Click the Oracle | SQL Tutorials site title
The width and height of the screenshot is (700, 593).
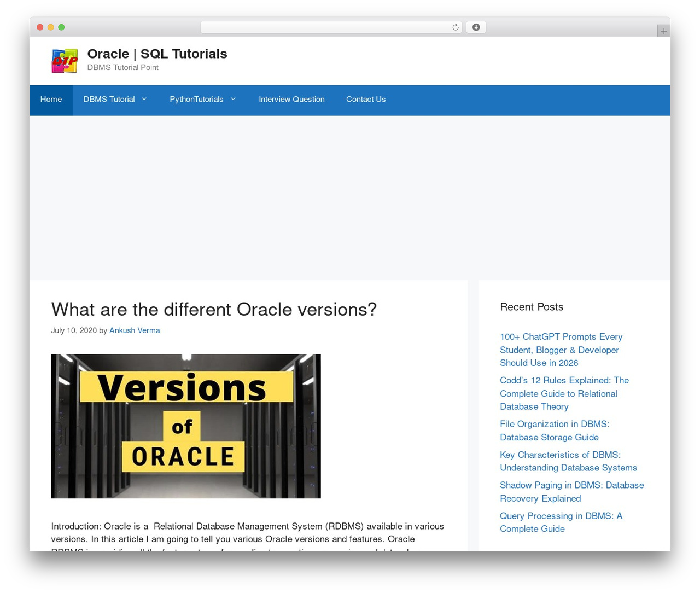157,54
